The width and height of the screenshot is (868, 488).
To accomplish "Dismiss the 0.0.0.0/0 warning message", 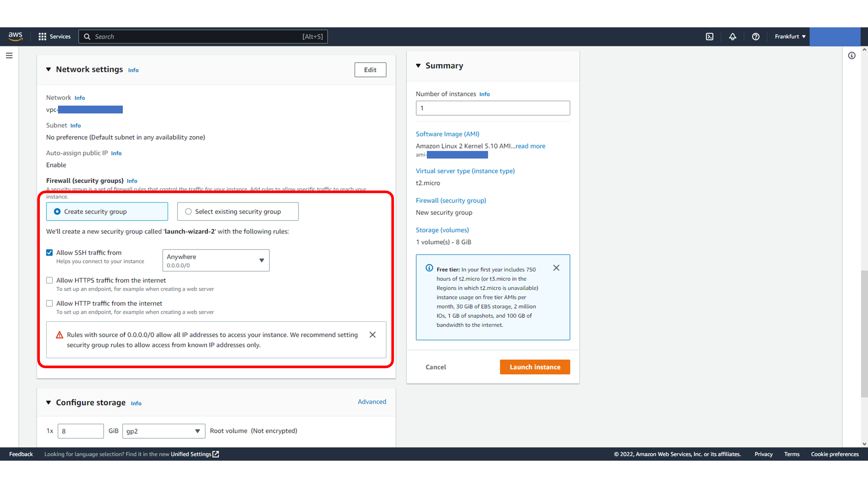I will coord(372,334).
